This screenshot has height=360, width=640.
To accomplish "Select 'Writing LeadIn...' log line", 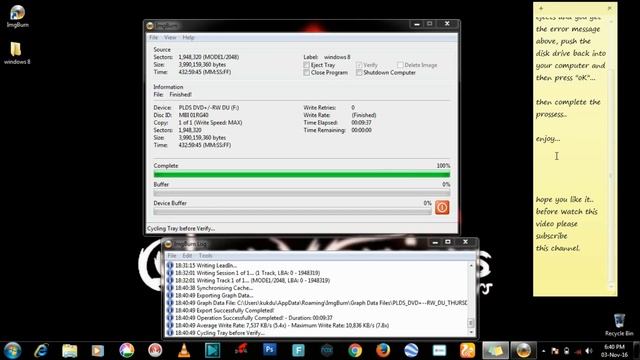I will 202,265.
